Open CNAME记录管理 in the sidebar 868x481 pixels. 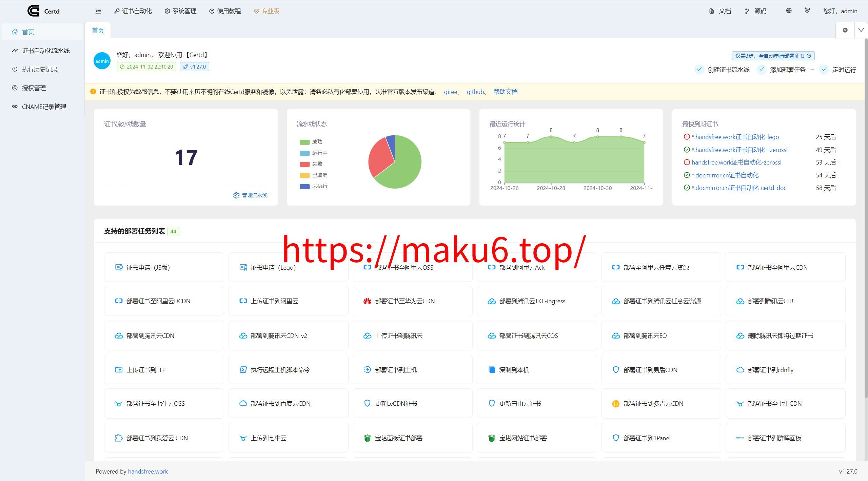coord(42,107)
